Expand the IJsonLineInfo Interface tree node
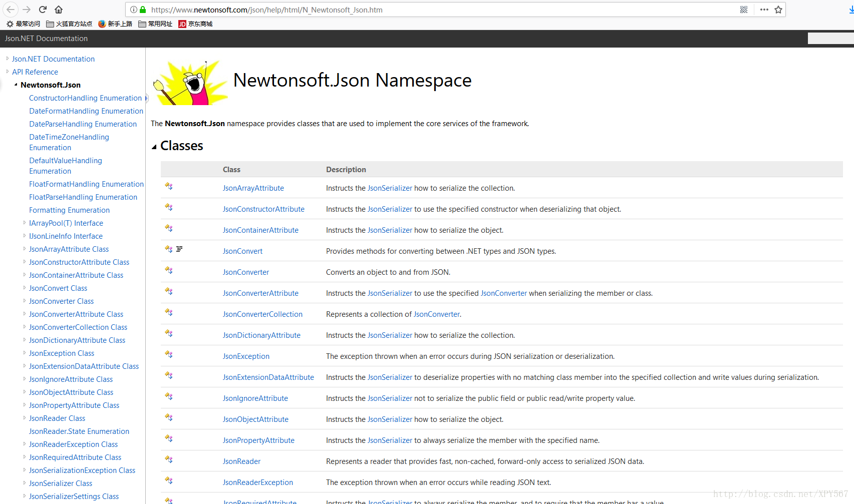854x504 pixels. click(24, 236)
